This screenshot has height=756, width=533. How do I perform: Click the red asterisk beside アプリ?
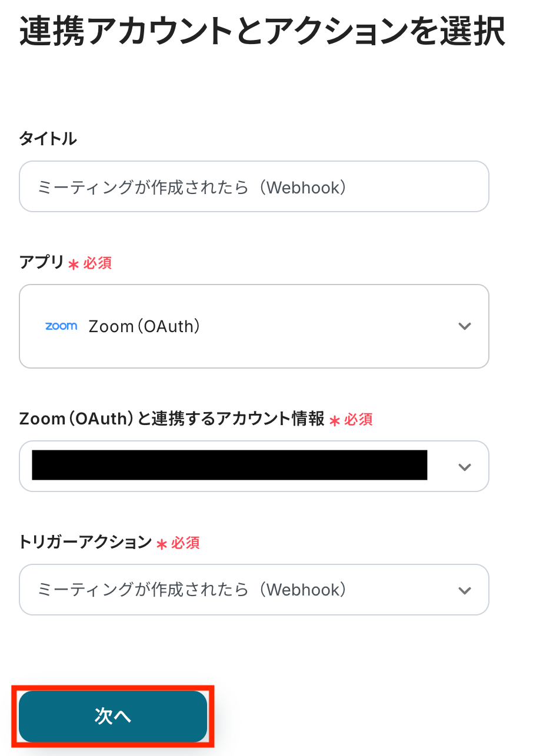74,265
